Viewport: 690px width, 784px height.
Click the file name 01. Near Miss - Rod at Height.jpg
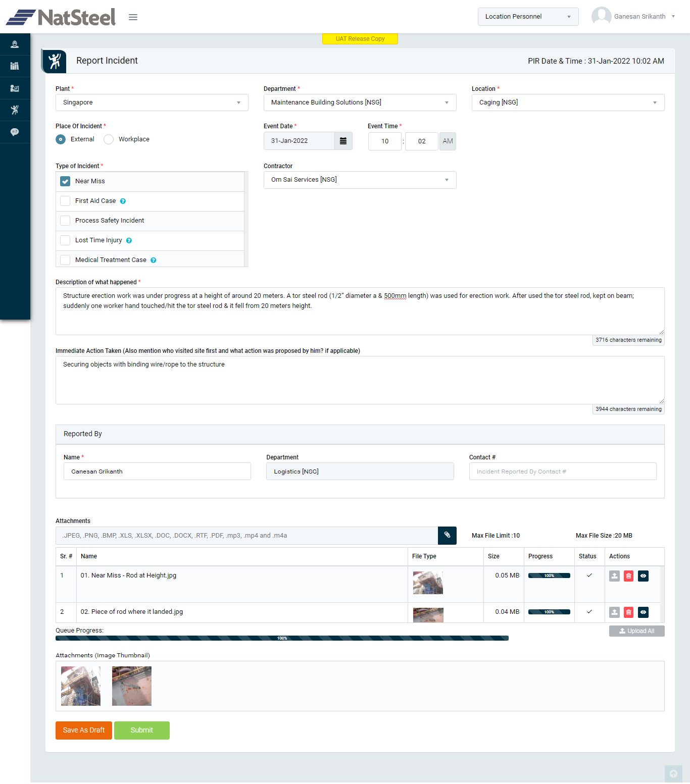click(128, 576)
